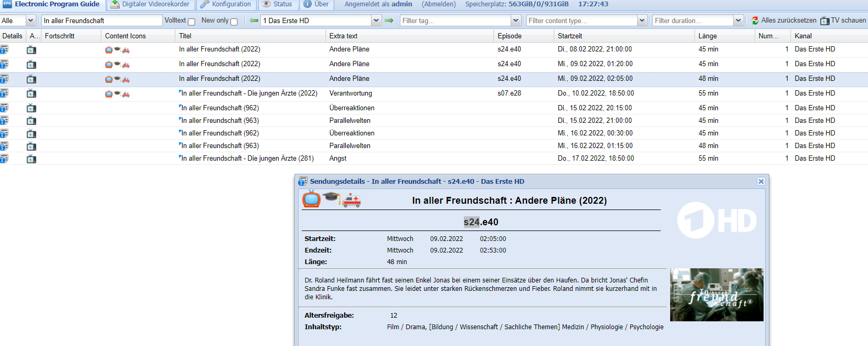This screenshot has height=346, width=868.
Task: Close the Sendungsdetails dialog
Action: pos(761,181)
